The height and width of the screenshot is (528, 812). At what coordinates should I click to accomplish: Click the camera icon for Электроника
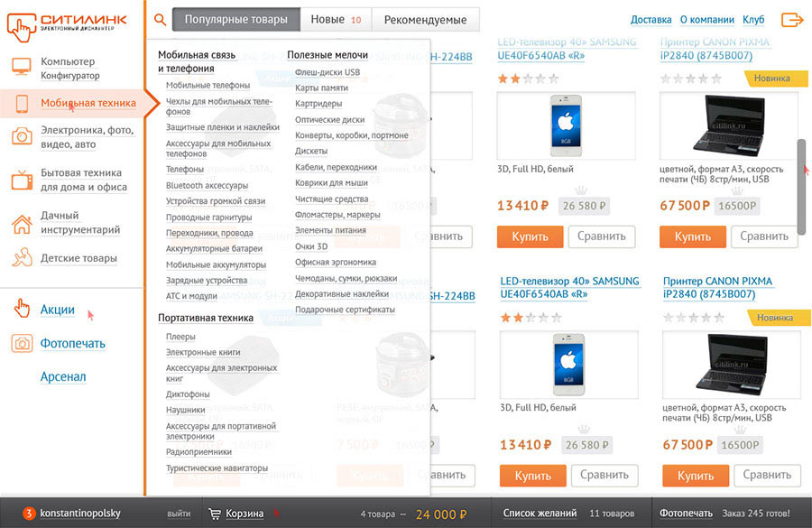point(22,136)
